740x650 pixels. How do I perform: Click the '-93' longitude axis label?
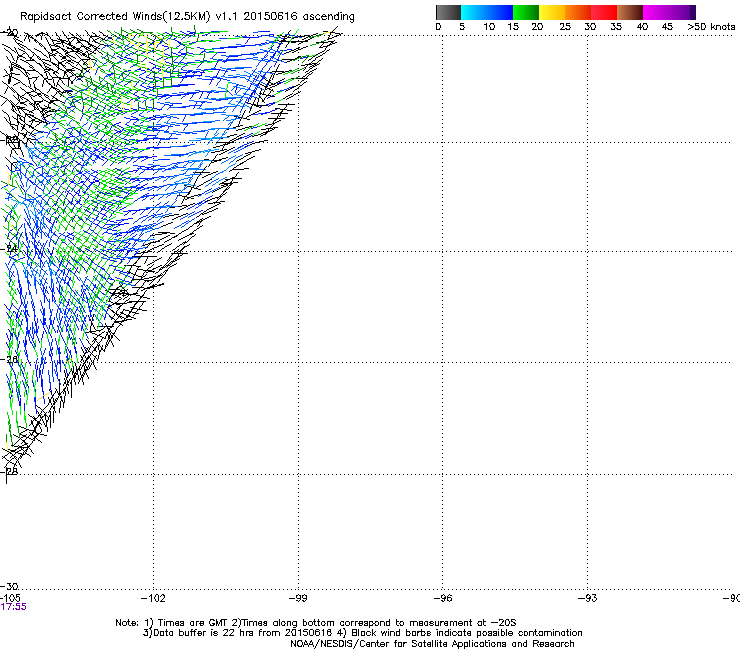click(588, 599)
